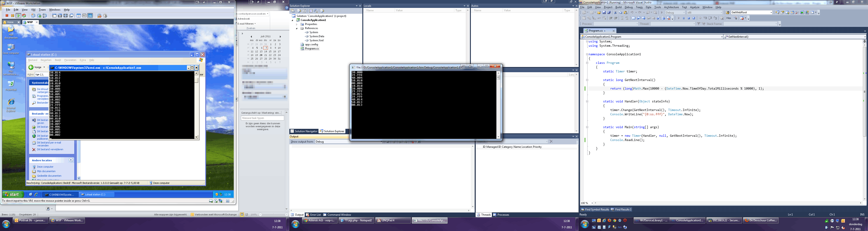Click VMware Power Off red stop icon
The width and height of the screenshot is (868, 231).
pos(7,16)
